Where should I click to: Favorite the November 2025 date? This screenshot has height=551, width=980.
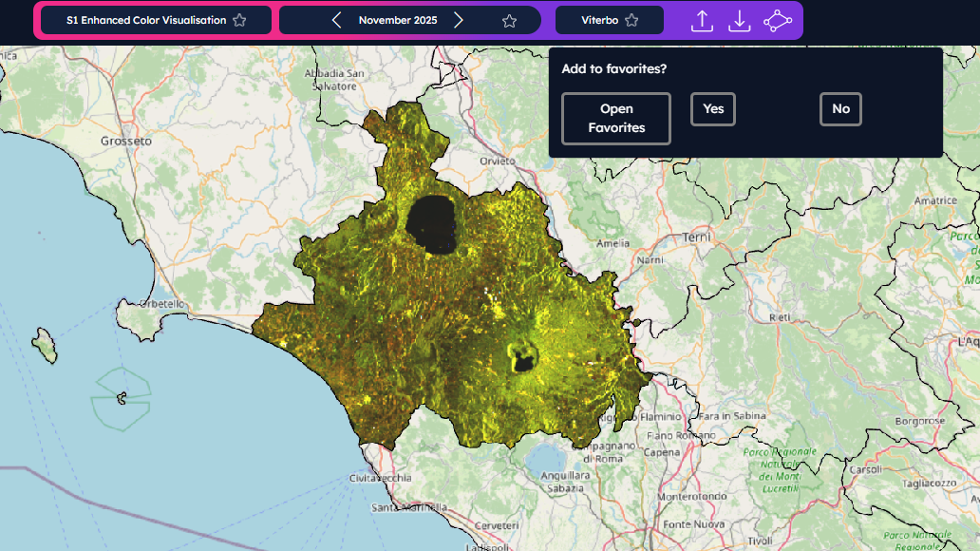tap(509, 21)
